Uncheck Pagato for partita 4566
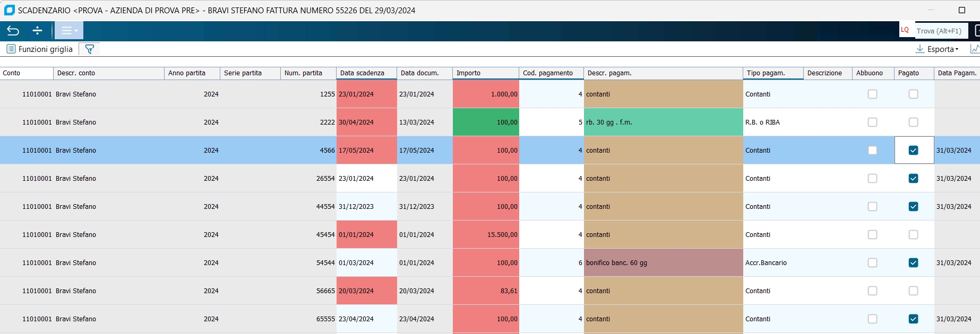This screenshot has width=980, height=334. pos(913,151)
